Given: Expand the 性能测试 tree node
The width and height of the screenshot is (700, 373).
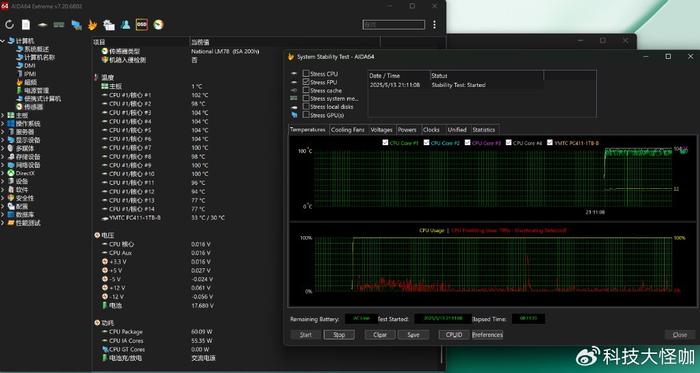Looking at the screenshot, I should (3, 223).
